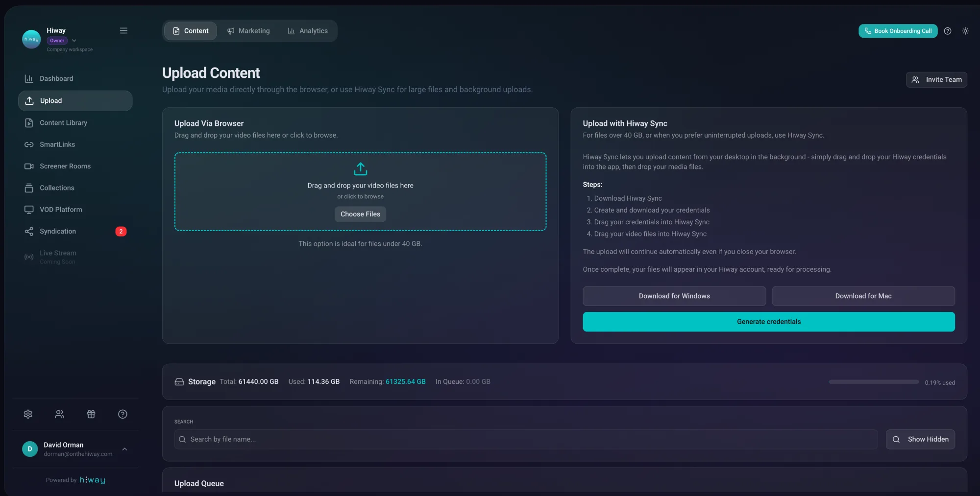
Task: Click the Storage drive icon
Action: click(179, 382)
